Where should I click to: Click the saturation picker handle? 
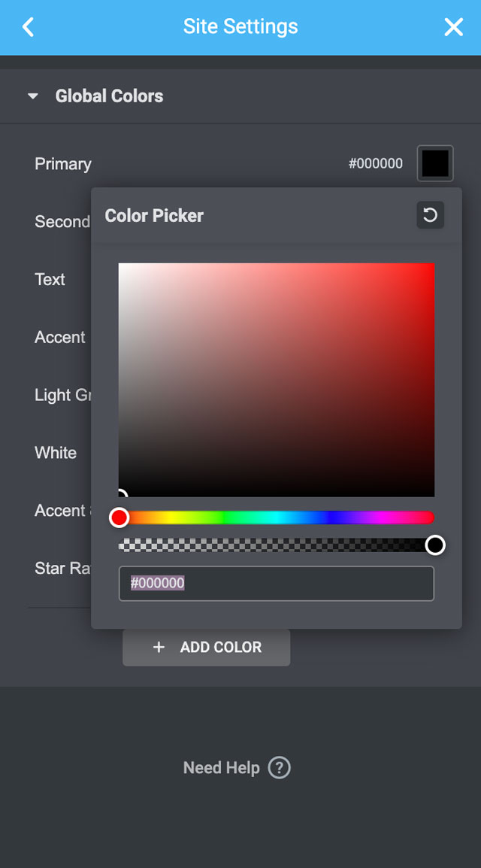pyautogui.click(x=121, y=495)
